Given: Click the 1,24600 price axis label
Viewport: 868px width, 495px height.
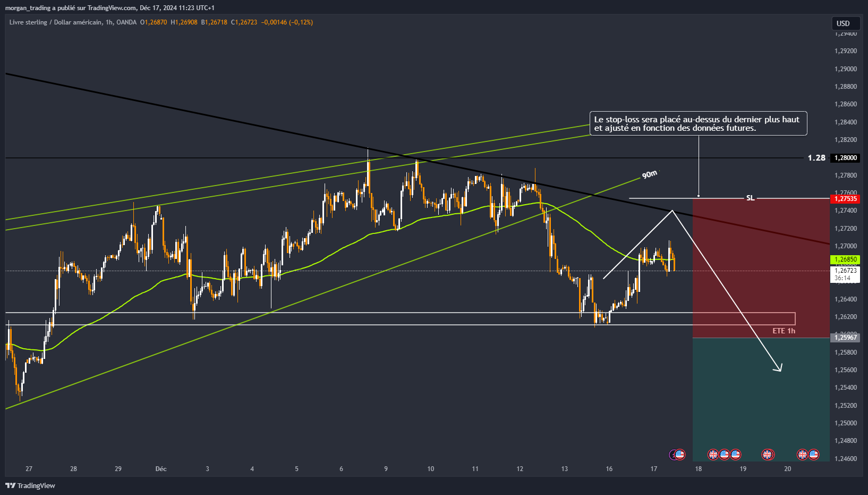Looking at the screenshot, I should pyautogui.click(x=846, y=458).
